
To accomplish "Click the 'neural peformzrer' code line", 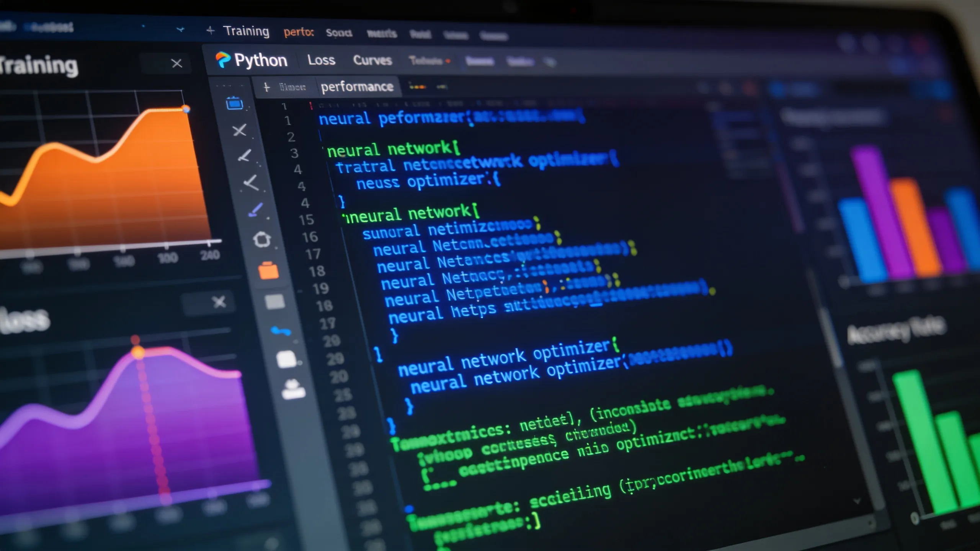I will pyautogui.click(x=452, y=117).
